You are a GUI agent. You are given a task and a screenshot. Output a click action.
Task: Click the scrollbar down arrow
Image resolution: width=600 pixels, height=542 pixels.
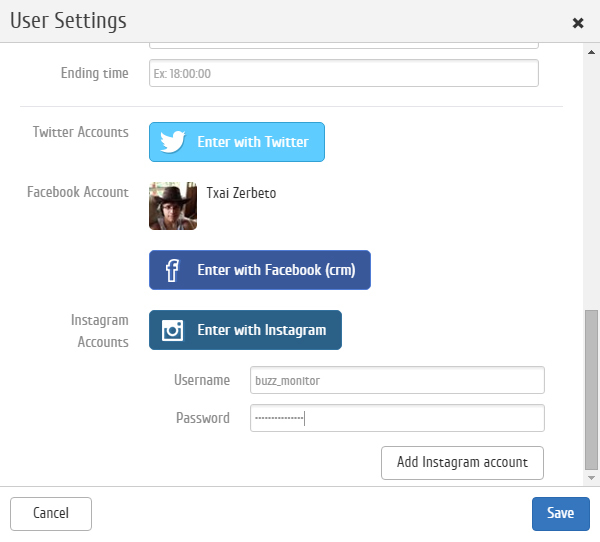point(591,479)
